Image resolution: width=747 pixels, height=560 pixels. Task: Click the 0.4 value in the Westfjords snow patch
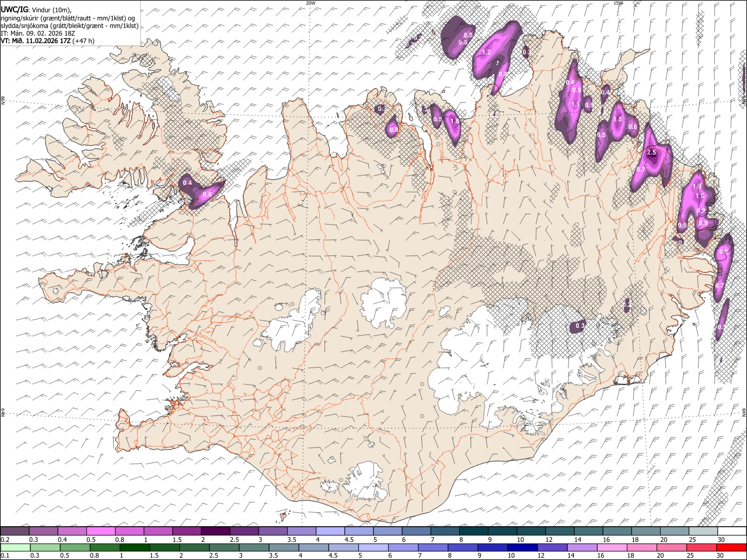pos(187,183)
